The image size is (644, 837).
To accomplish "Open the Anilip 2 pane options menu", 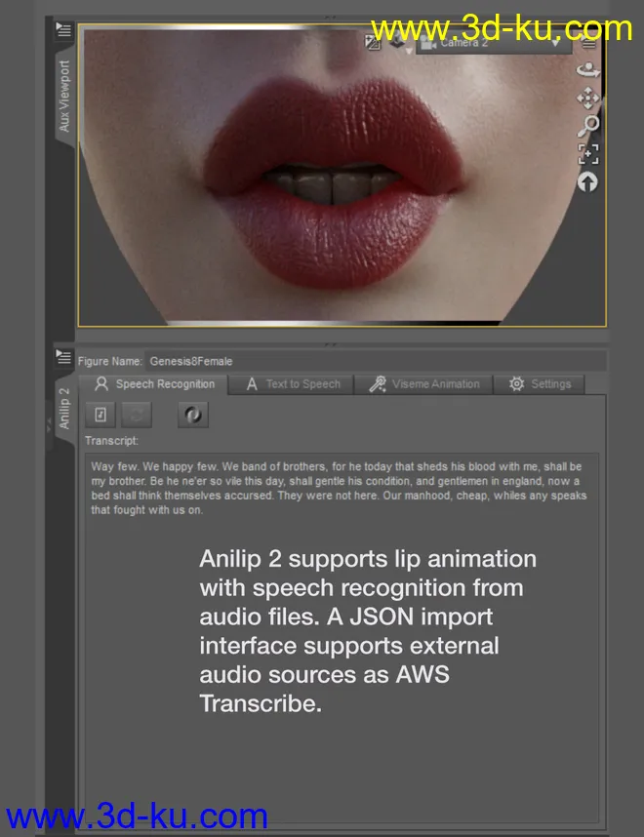I will [63, 356].
